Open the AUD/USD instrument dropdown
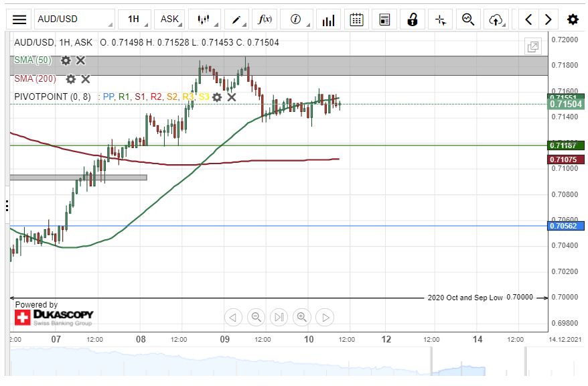This screenshot has height=386, width=588. coord(74,19)
